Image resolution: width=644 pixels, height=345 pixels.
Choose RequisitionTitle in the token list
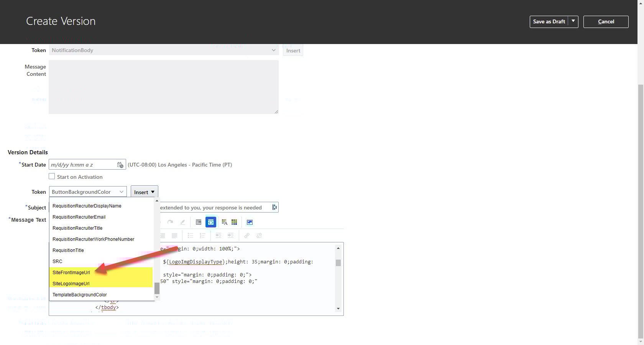coord(68,250)
